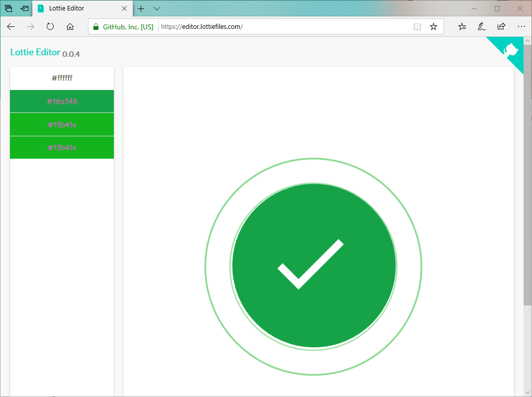Click the browser back arrow
Screen dimensions: 532x397
point(11,27)
